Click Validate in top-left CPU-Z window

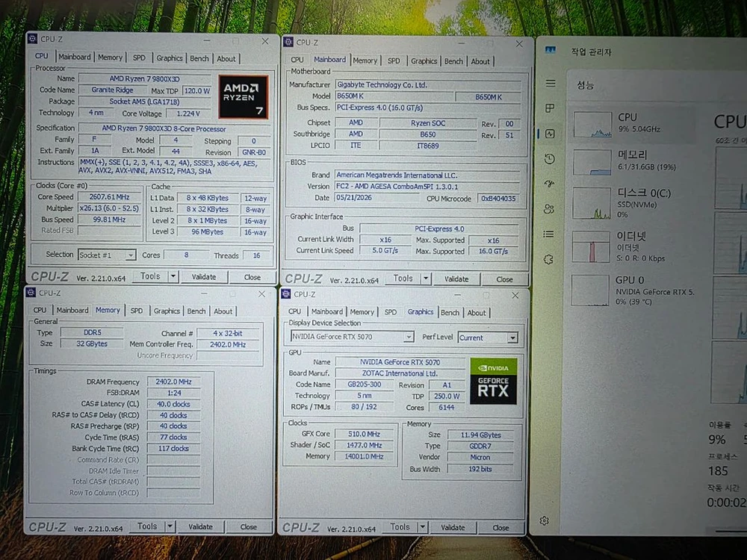[x=204, y=277]
